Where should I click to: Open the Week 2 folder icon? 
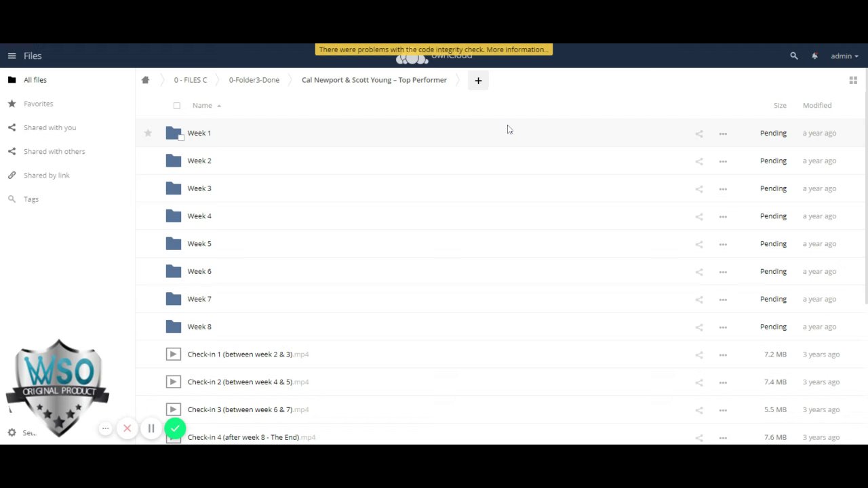(174, 161)
